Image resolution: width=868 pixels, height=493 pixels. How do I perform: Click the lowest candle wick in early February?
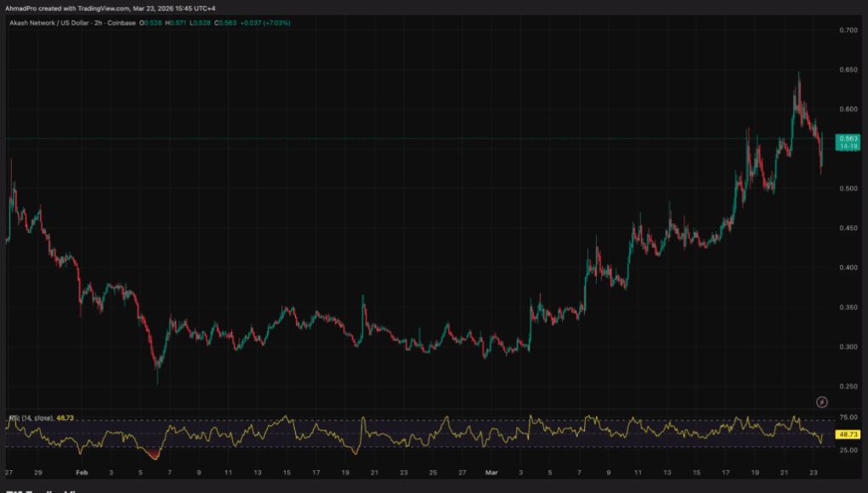pyautogui.click(x=156, y=382)
